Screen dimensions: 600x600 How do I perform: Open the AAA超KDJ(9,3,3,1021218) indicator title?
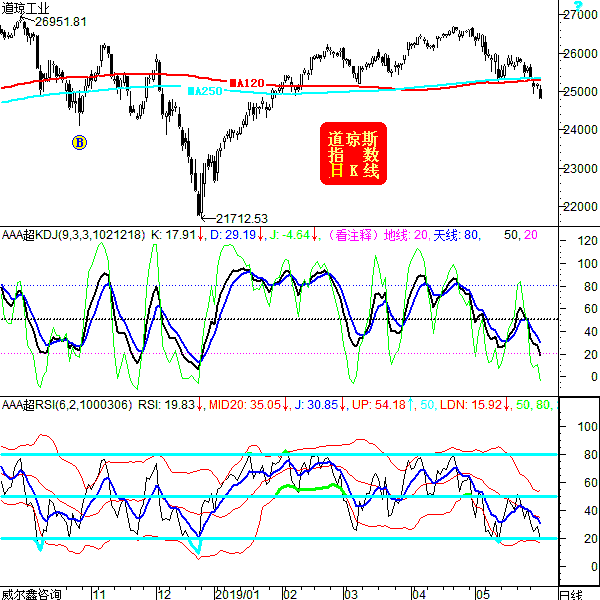pos(73,235)
